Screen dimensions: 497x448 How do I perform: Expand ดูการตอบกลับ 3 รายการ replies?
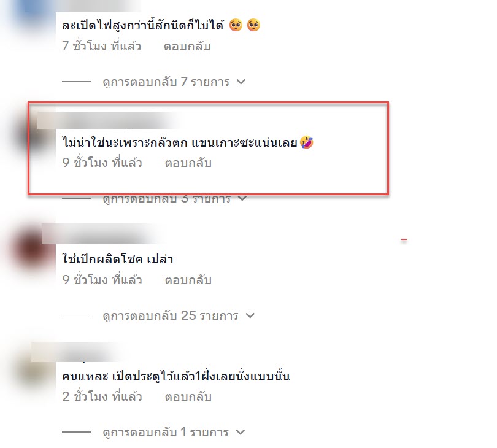coord(166,198)
